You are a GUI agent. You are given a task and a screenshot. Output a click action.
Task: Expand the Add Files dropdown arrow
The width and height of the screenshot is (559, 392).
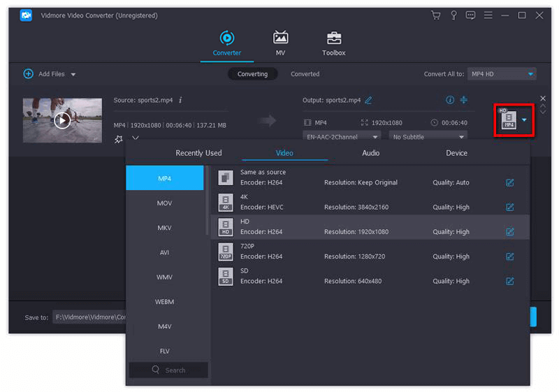click(x=73, y=74)
